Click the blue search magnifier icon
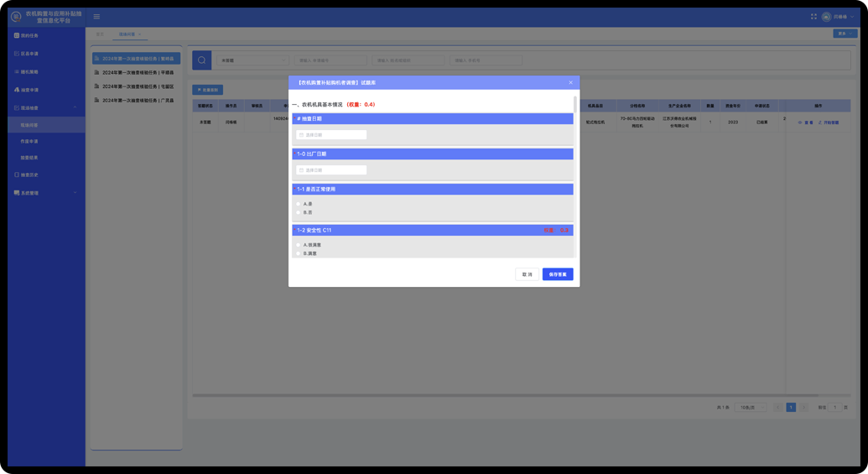The width and height of the screenshot is (868, 474). 202,60
